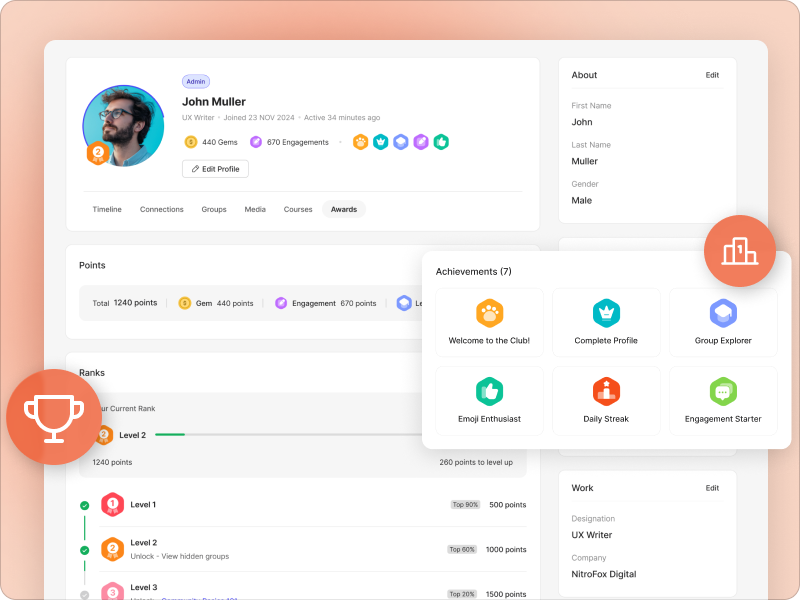The width and height of the screenshot is (800, 600).
Task: Click the Top 90% tag
Action: pyautogui.click(x=465, y=505)
